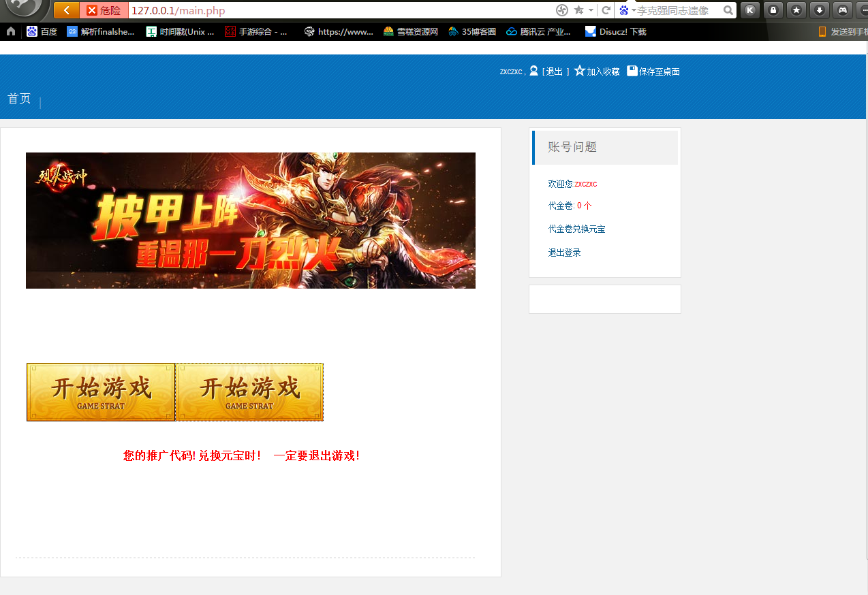This screenshot has height=595, width=868.
Task: Open the 雪糕资源网 bookmark
Action: (410, 31)
